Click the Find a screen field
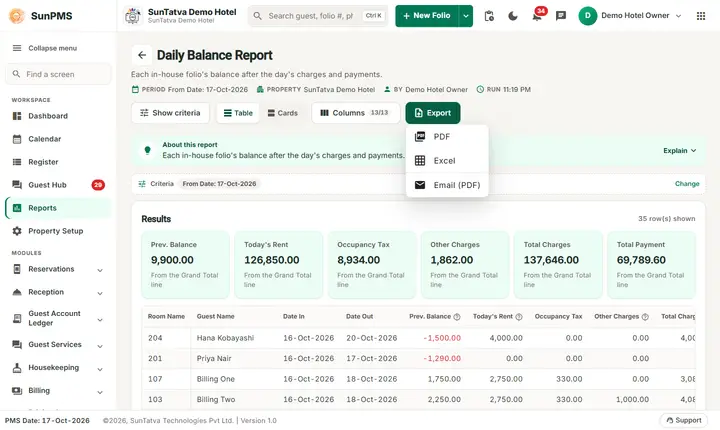Screen dimensions: 720x430 (58, 74)
